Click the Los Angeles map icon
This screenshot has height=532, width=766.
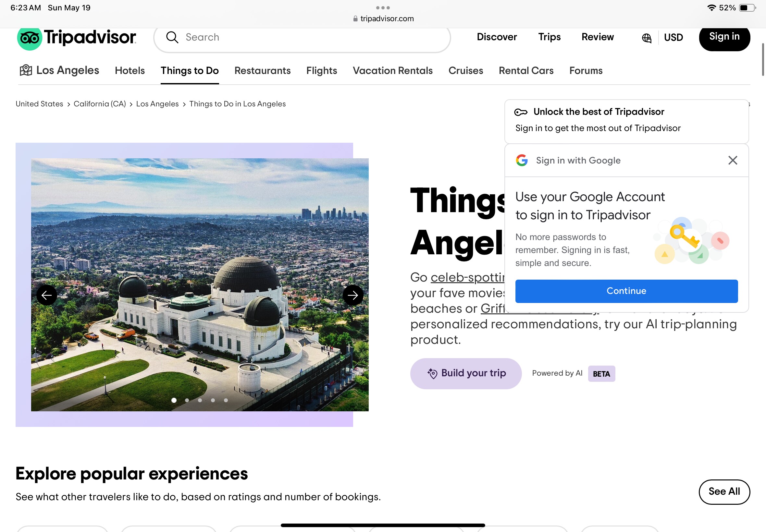click(x=26, y=70)
